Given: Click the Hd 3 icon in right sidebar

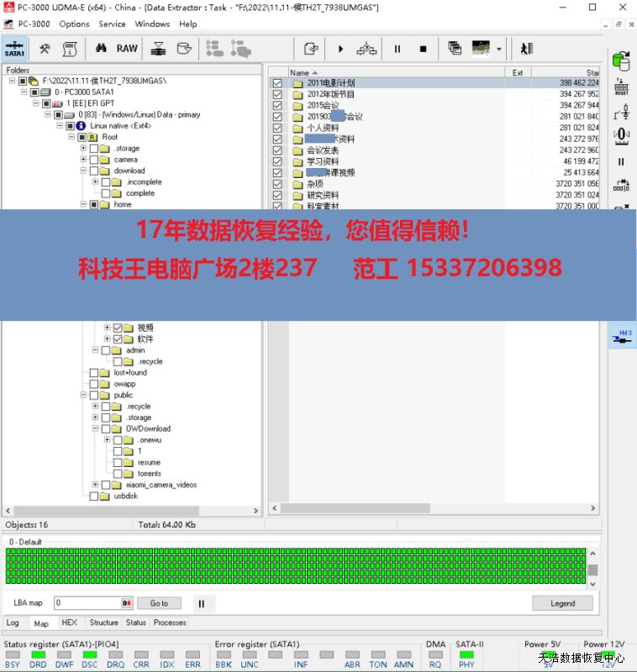Looking at the screenshot, I should [x=623, y=336].
